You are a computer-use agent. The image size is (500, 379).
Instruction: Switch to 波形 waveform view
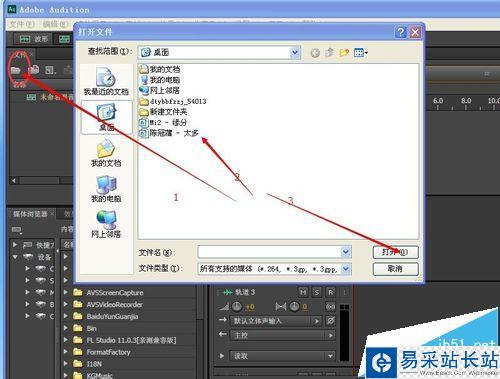[34, 39]
